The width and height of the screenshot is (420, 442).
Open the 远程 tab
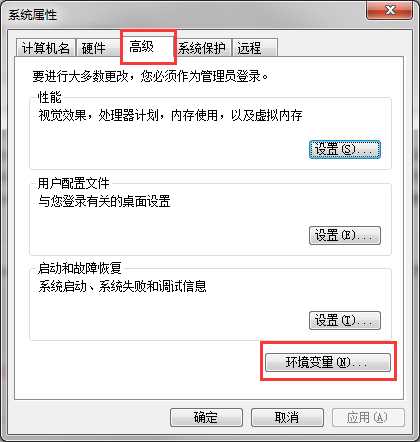tap(255, 48)
